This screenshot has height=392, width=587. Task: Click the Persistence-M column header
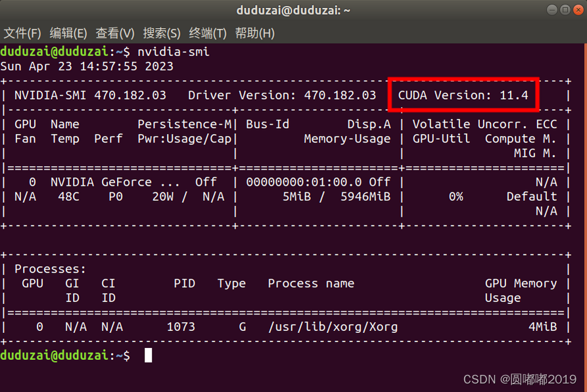tap(185, 124)
